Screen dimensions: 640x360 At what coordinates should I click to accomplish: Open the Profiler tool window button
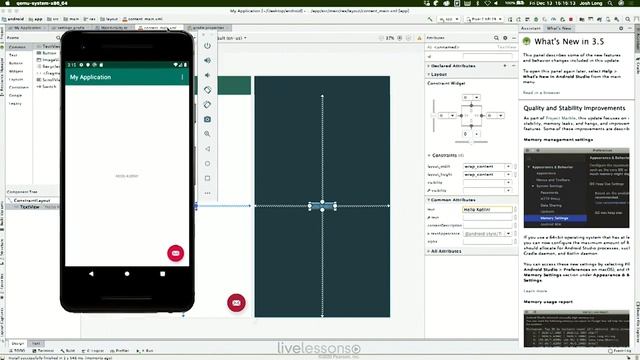click(x=119, y=351)
